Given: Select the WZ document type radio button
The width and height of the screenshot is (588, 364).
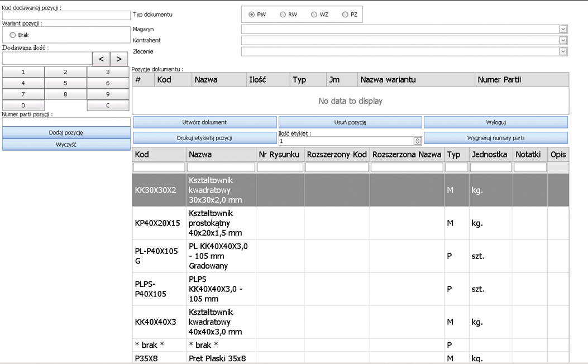Looking at the screenshot, I should click(x=314, y=15).
